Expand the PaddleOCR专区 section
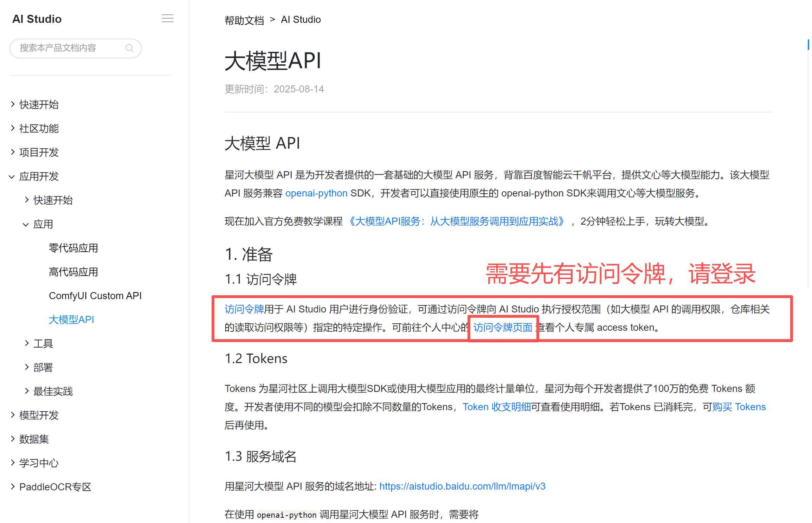812x523 pixels. pyautogui.click(x=55, y=487)
